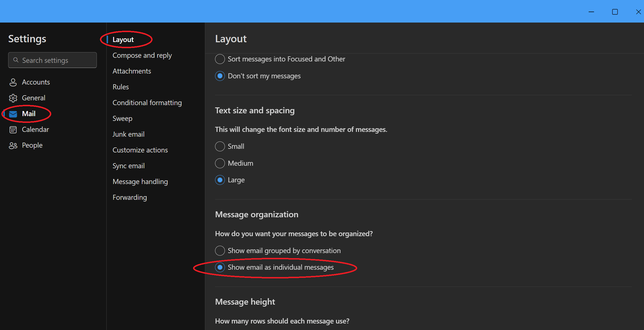Select Large text size radio button
644x330 pixels.
[x=220, y=180]
